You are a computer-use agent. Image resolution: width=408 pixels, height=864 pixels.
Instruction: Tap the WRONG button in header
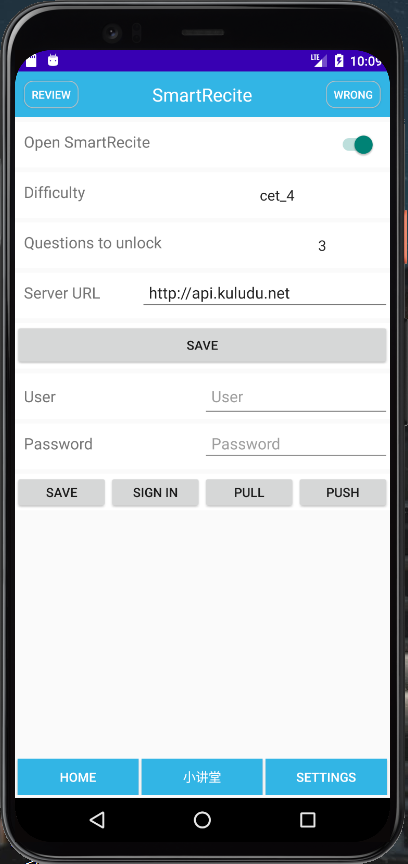[x=353, y=95]
